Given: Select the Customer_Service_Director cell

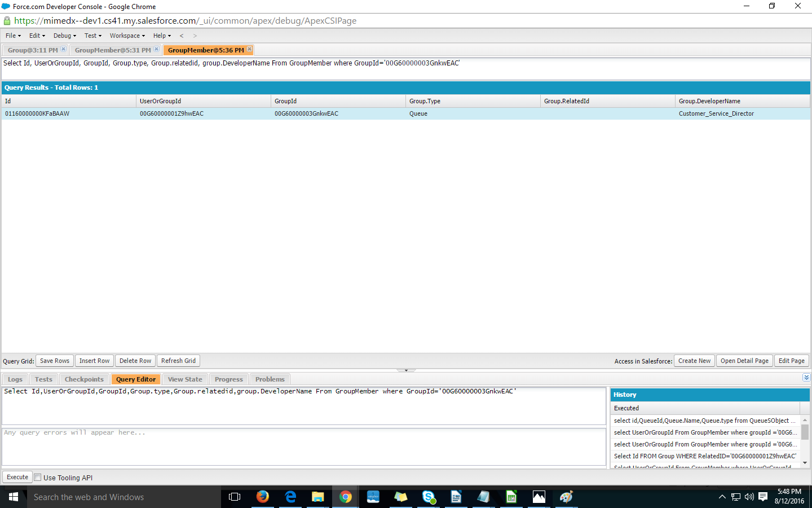Looking at the screenshot, I should click(742, 113).
